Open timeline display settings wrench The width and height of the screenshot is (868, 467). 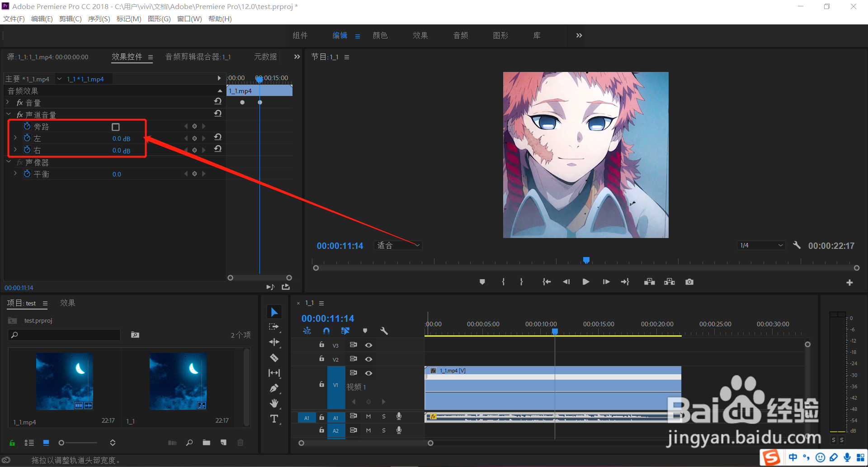point(384,331)
